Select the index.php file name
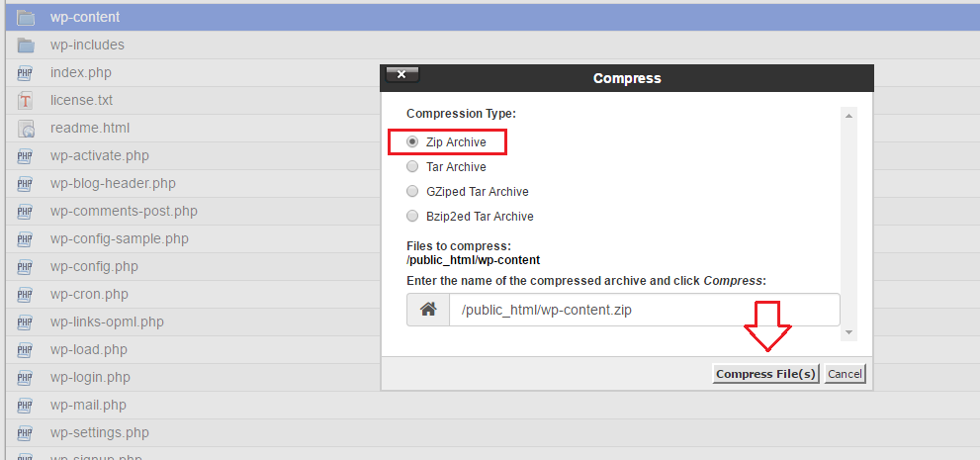 pyautogui.click(x=81, y=72)
